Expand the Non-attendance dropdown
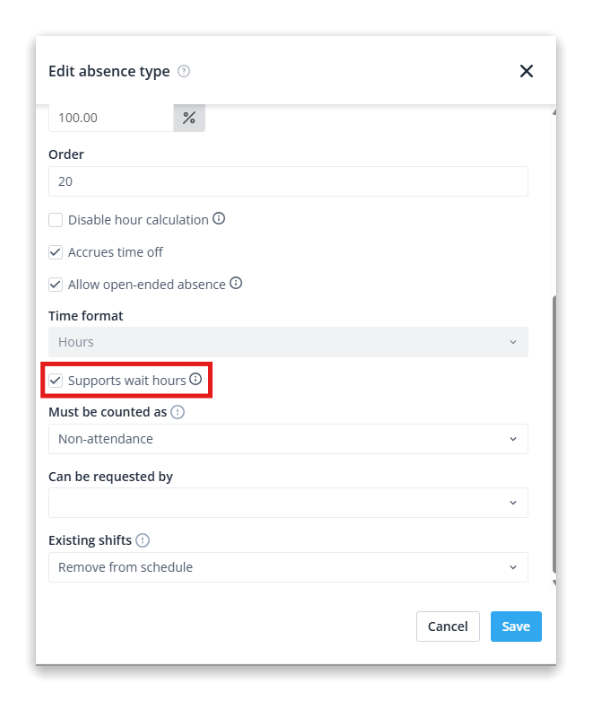The height and width of the screenshot is (702, 592). click(x=288, y=439)
